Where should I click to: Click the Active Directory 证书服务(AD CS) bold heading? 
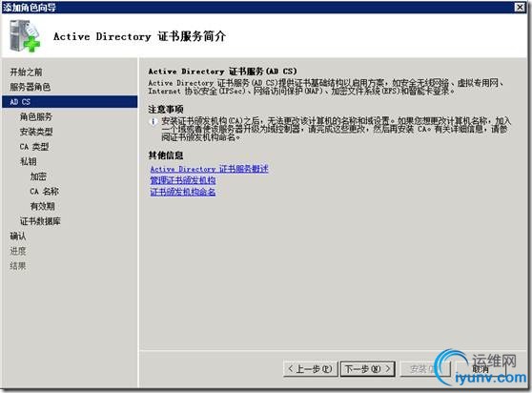[222, 72]
